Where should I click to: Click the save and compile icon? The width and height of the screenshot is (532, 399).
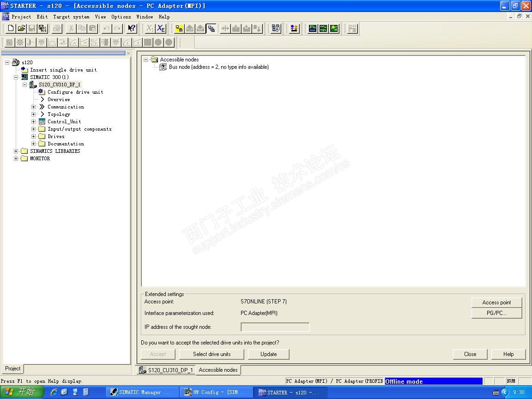(x=42, y=29)
